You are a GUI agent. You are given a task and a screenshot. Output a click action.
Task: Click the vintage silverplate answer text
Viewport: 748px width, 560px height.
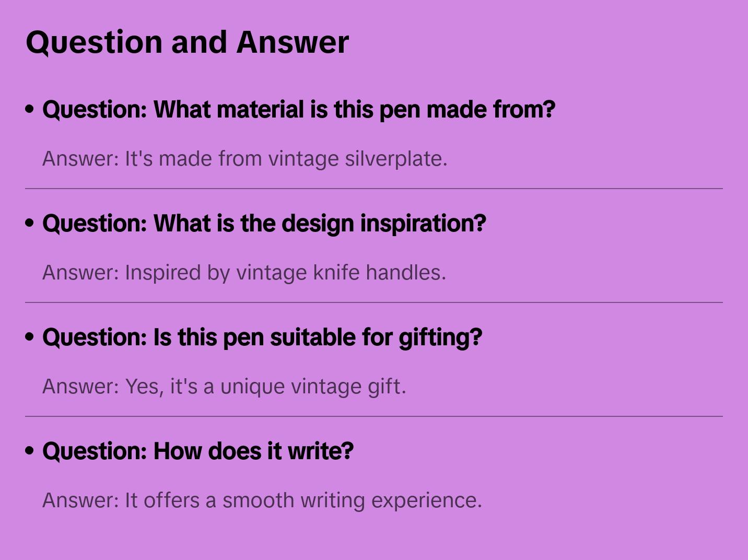tap(244, 159)
